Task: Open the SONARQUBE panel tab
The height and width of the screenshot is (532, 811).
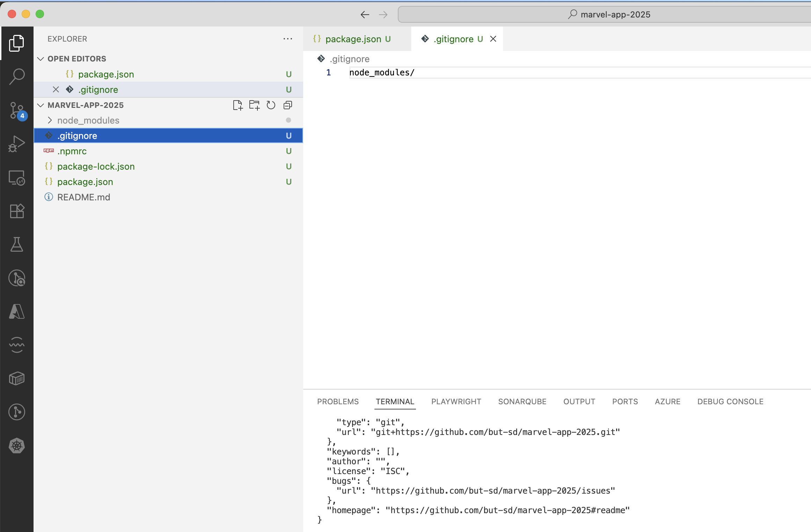Action: [x=522, y=401]
